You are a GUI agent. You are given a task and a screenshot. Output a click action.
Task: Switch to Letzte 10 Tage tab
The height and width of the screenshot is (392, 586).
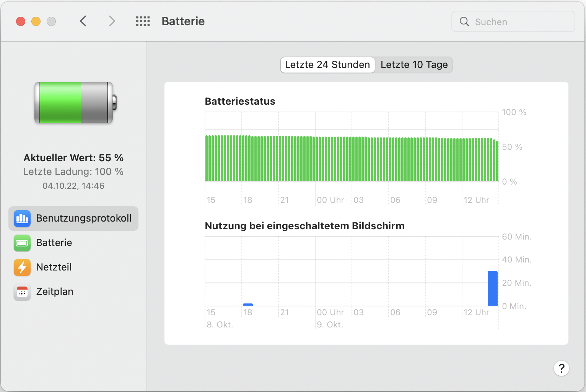pyautogui.click(x=414, y=65)
